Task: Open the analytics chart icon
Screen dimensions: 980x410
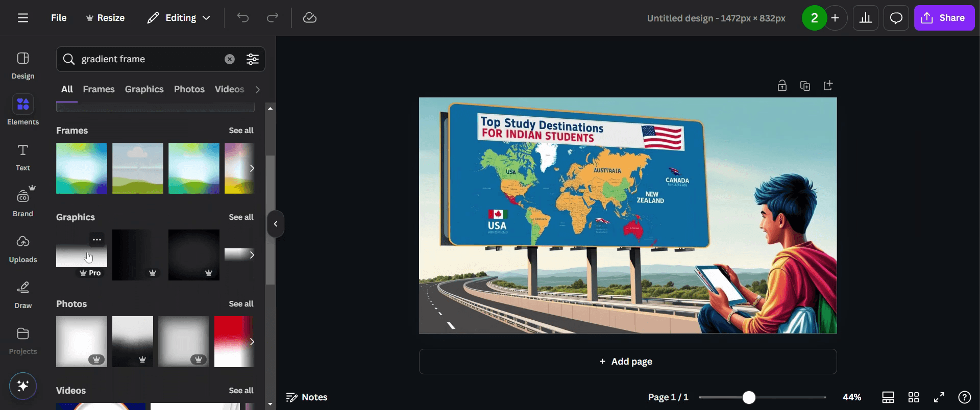Action: 866,18
